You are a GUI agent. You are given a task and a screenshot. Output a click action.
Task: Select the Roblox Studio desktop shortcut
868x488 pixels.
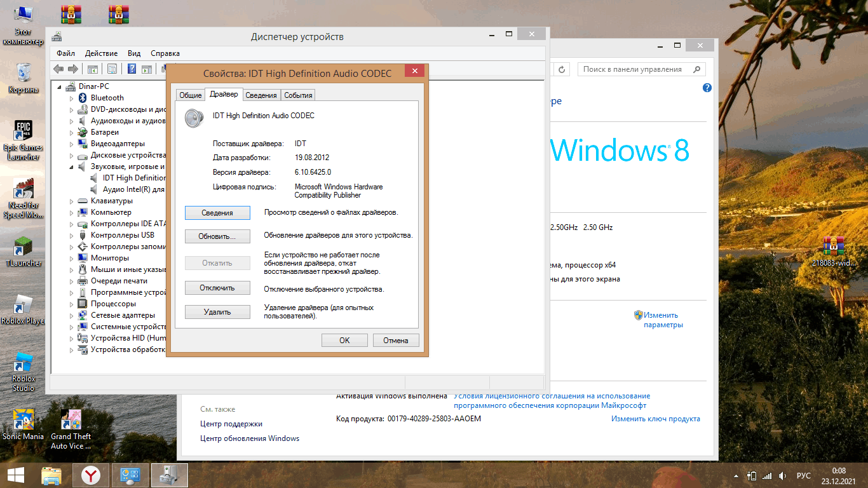[24, 372]
